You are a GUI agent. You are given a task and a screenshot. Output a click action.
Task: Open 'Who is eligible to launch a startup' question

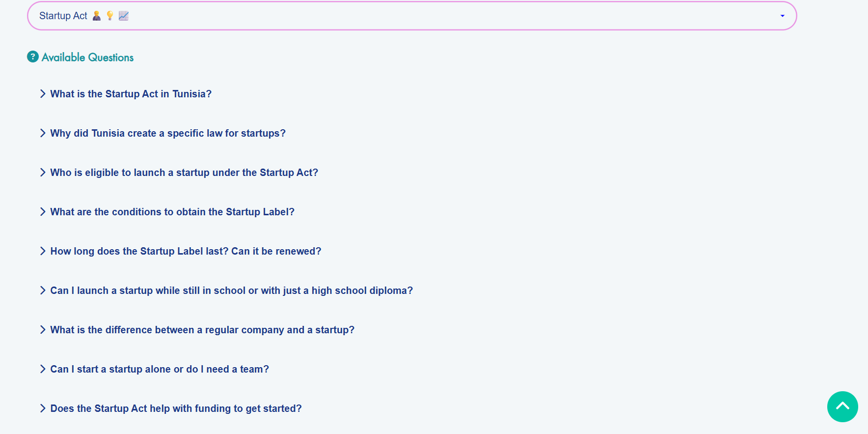click(x=184, y=173)
